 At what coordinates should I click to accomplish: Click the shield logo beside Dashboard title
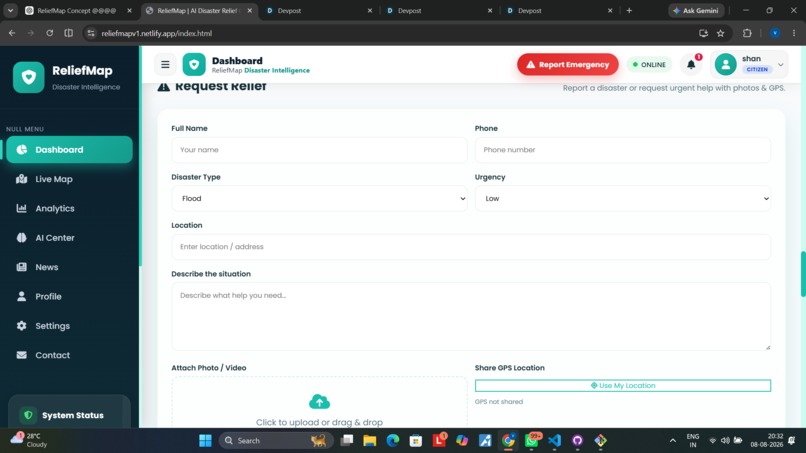tap(194, 64)
